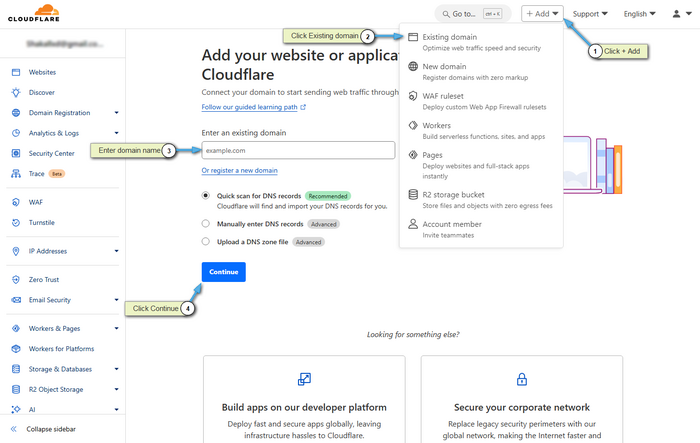Expand Email Security submenu arrow
700x443 pixels.
tap(117, 300)
